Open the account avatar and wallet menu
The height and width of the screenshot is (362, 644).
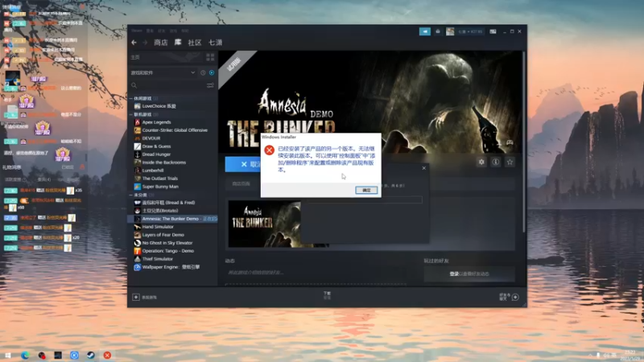465,31
